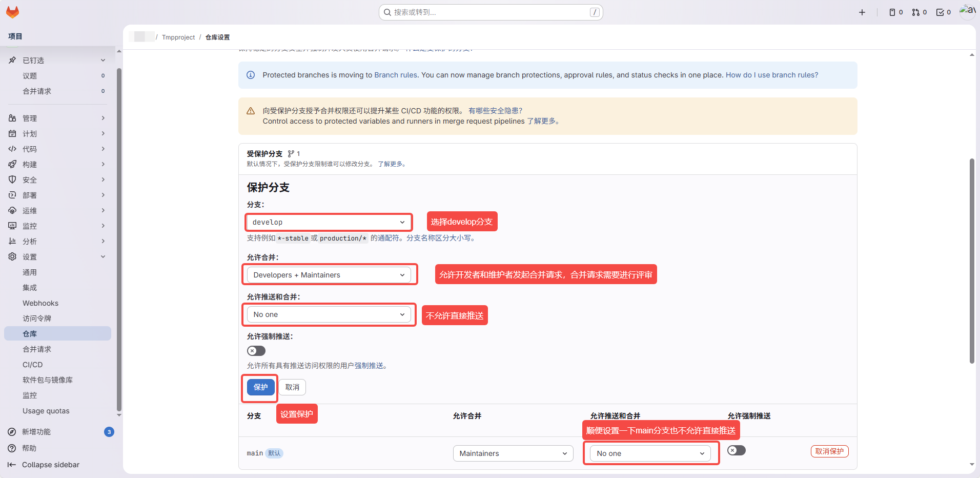980x478 pixels.
Task: Click the Collapse sidebar arrow icon
Action: point(12,465)
